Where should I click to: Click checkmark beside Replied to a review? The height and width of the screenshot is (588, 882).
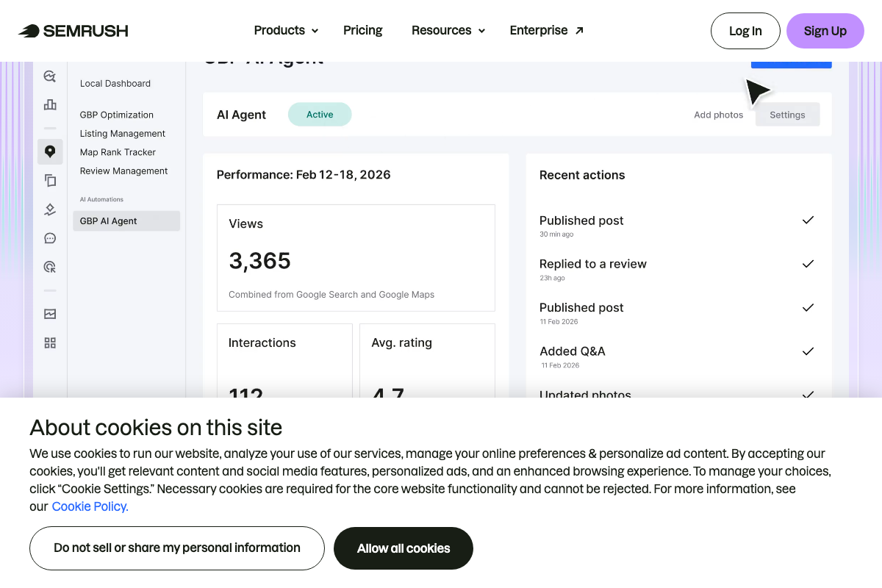pyautogui.click(x=808, y=264)
